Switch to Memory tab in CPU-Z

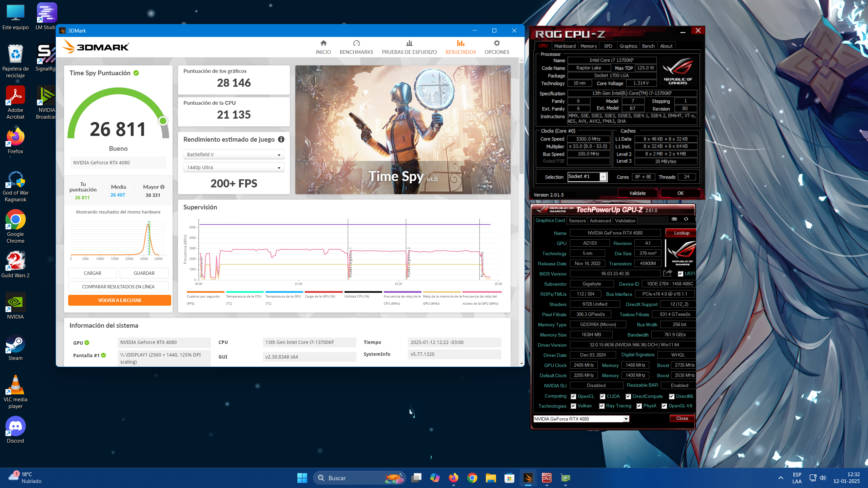pyautogui.click(x=589, y=46)
